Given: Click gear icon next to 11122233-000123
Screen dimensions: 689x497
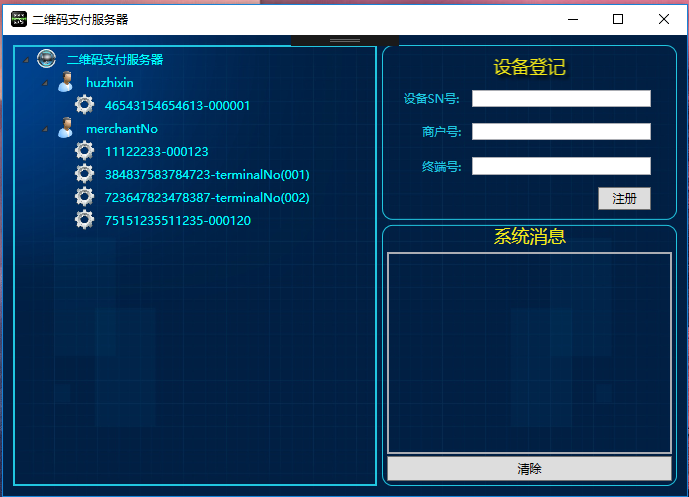Looking at the screenshot, I should point(84,151).
